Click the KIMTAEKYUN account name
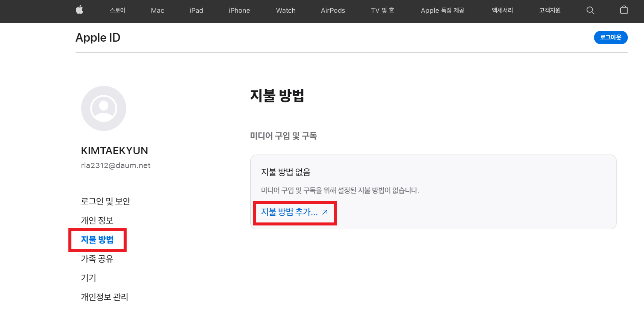Screen dimensions: 644x320 pyautogui.click(x=115, y=150)
